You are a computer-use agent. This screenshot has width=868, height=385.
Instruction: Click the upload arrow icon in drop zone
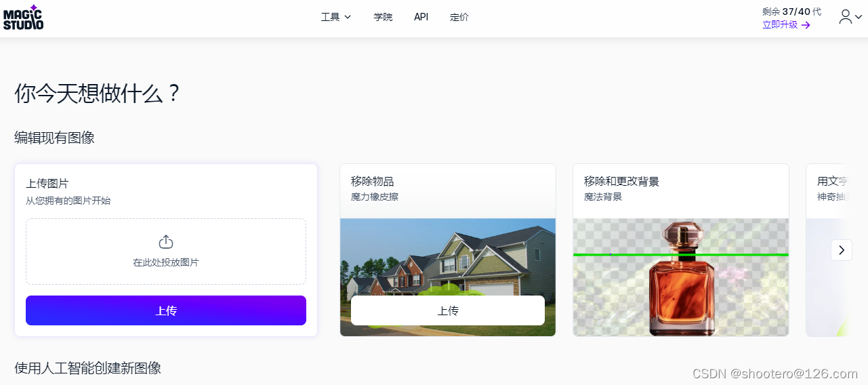[x=166, y=242]
